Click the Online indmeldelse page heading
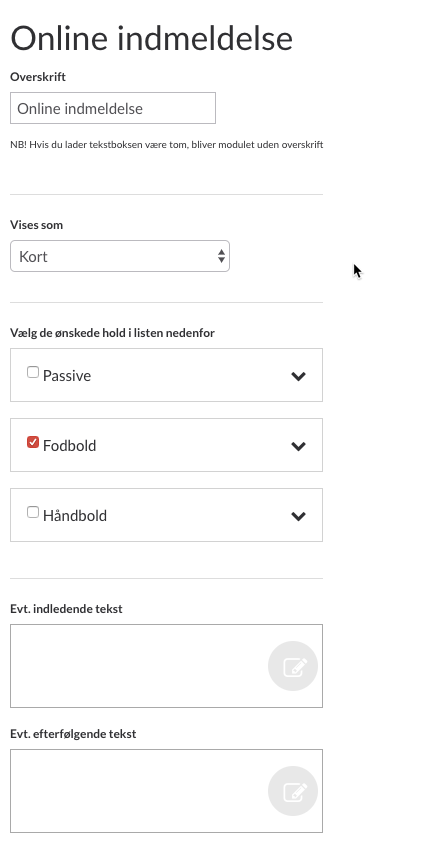 [151, 39]
